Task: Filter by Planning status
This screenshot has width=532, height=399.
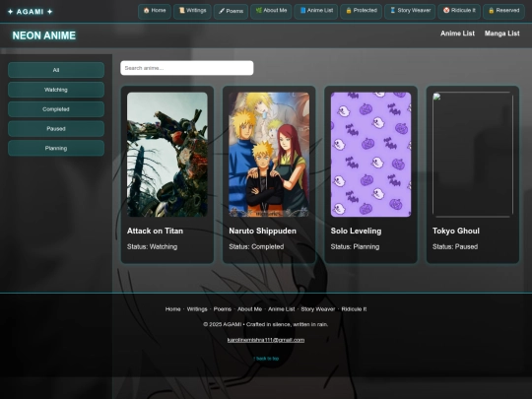Action: coord(56,148)
